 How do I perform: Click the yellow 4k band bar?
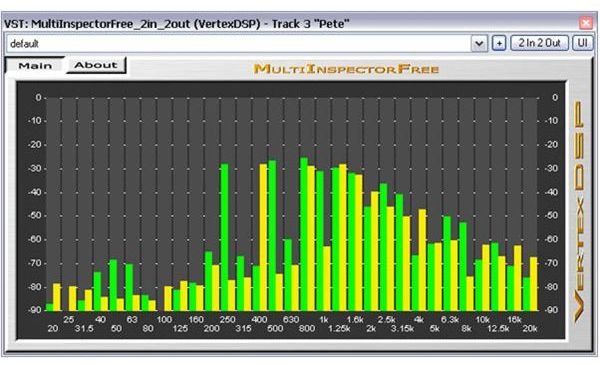tap(422, 260)
